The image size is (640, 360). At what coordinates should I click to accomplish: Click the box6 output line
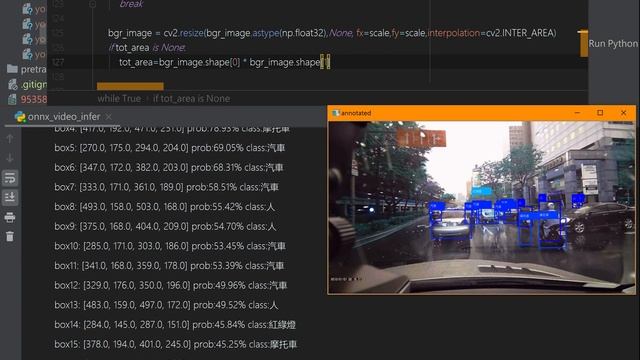tap(169, 167)
